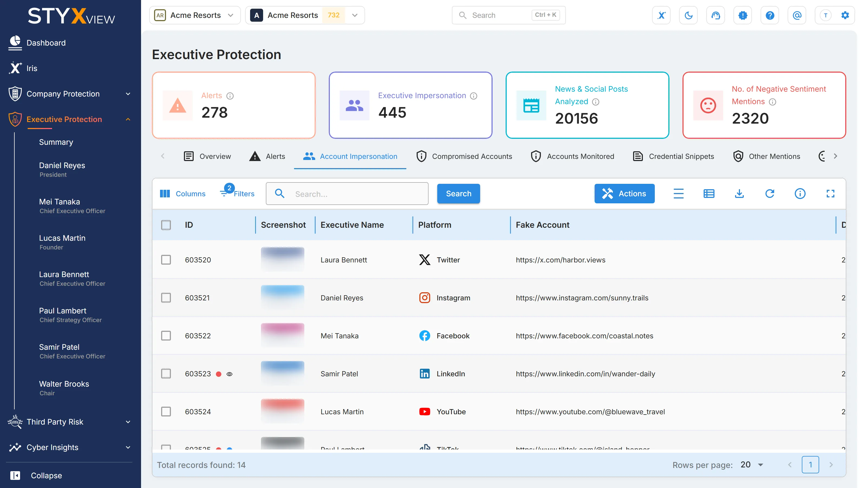Viewport: 868px width, 488px height.
Task: Open rows per page dropdown
Action: point(752,465)
